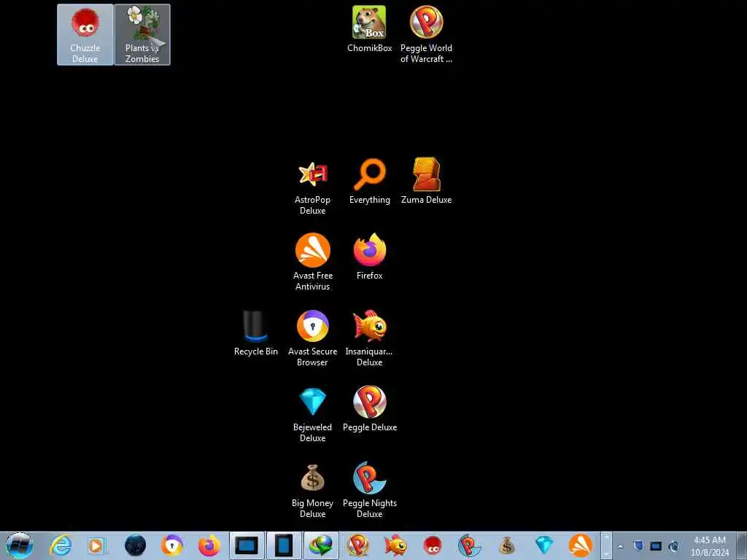Select the Zuma Deluxe desktop icon

click(426, 181)
